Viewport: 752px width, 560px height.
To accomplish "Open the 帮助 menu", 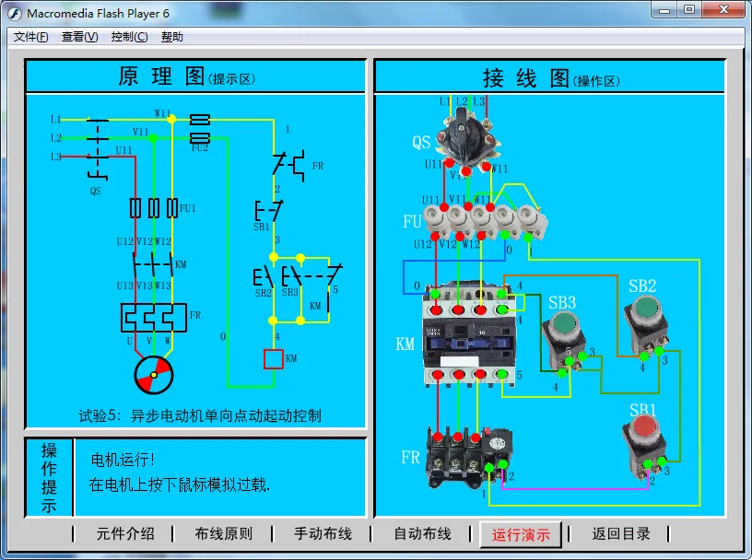I will coord(172,37).
